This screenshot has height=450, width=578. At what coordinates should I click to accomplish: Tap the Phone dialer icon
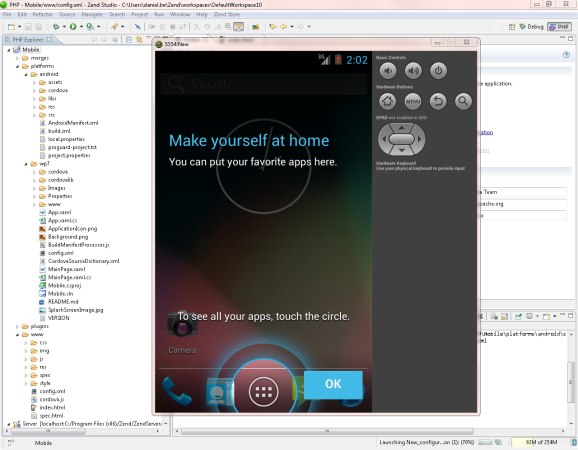click(177, 391)
